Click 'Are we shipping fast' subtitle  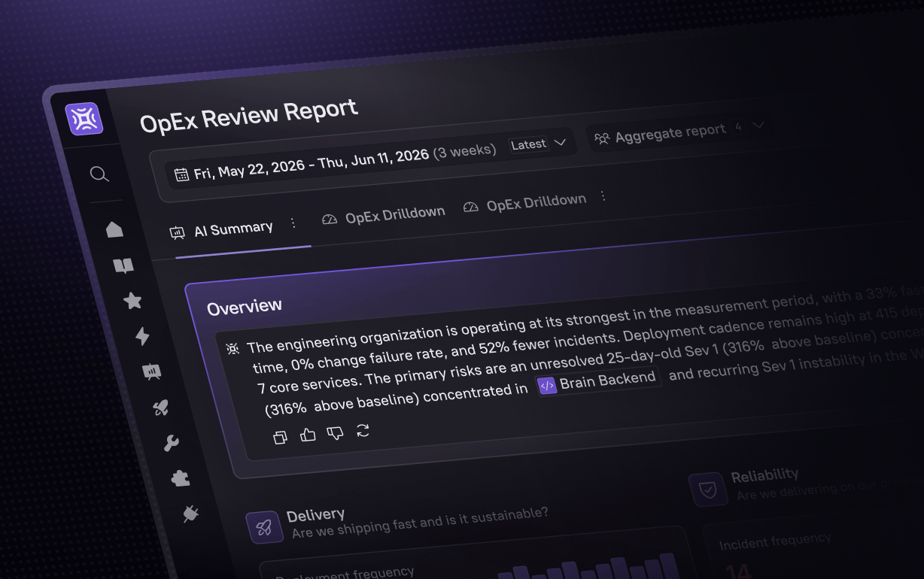click(x=420, y=523)
